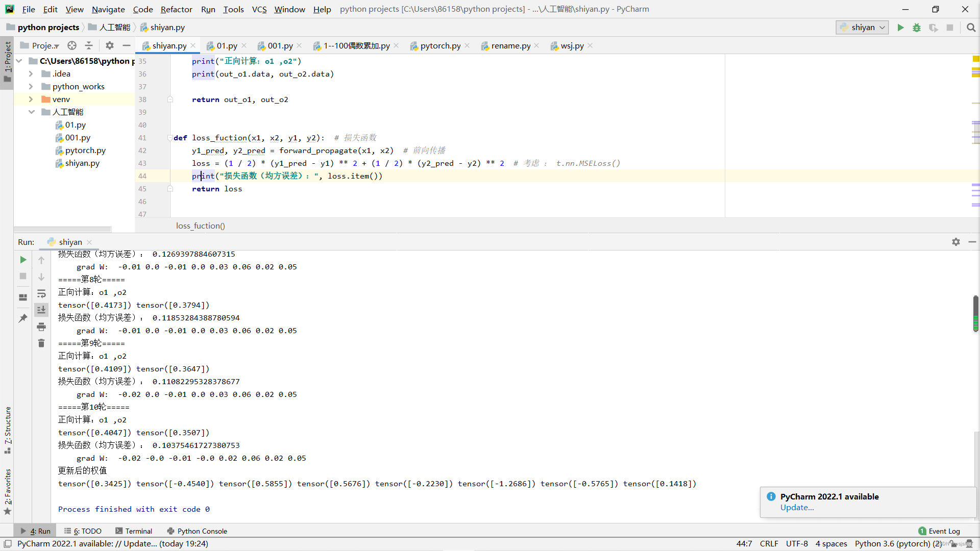Expand the venv folder in project tree
The width and height of the screenshot is (980, 551).
(x=31, y=99)
